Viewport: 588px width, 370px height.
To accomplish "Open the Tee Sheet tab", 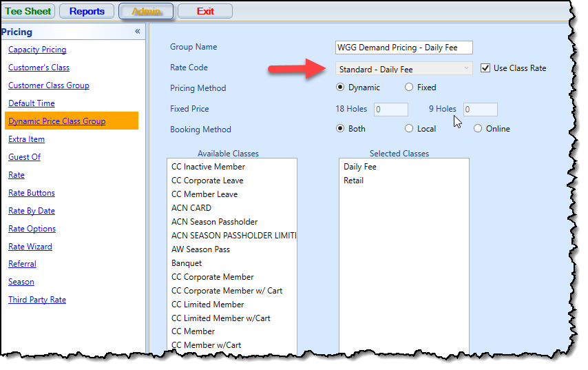I will coord(29,11).
